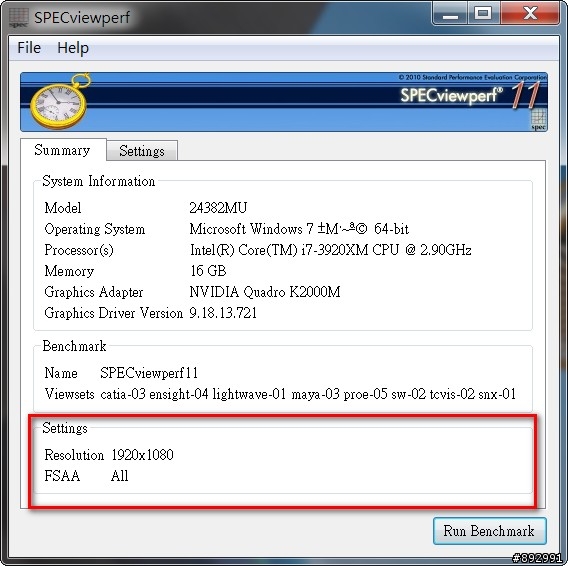The height and width of the screenshot is (566, 568).
Task: Click the Settings group heading
Action: pyautogui.click(x=65, y=428)
